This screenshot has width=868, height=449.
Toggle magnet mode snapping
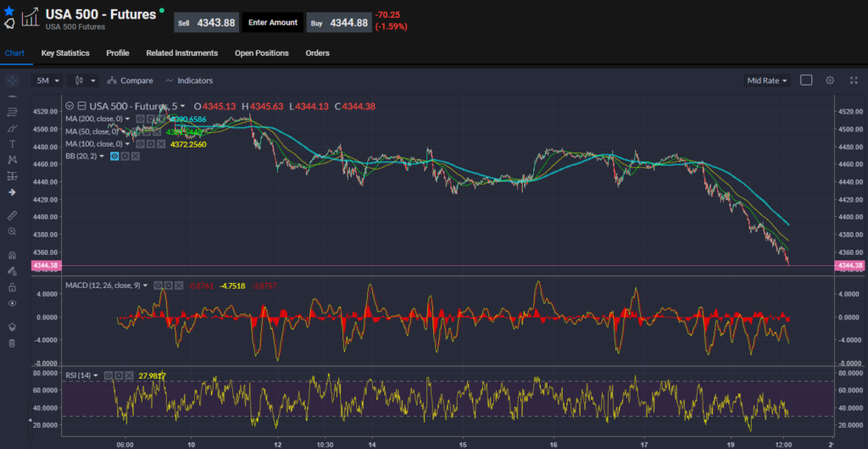pyautogui.click(x=12, y=255)
